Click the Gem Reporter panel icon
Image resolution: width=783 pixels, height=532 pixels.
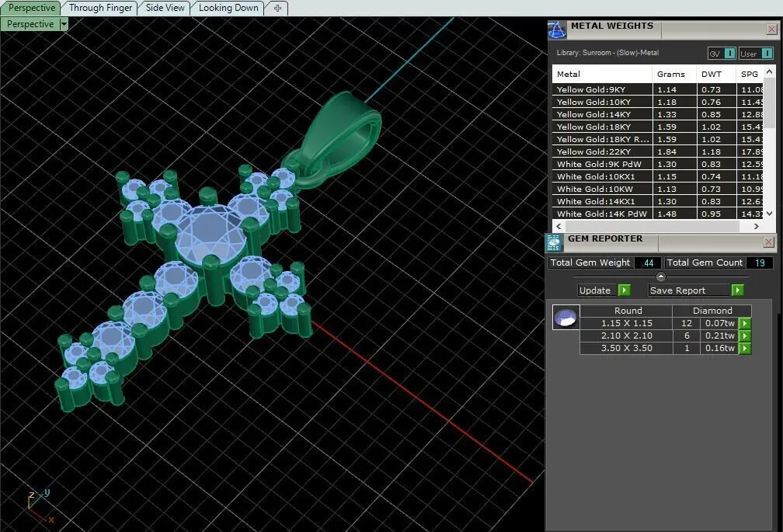tap(554, 242)
